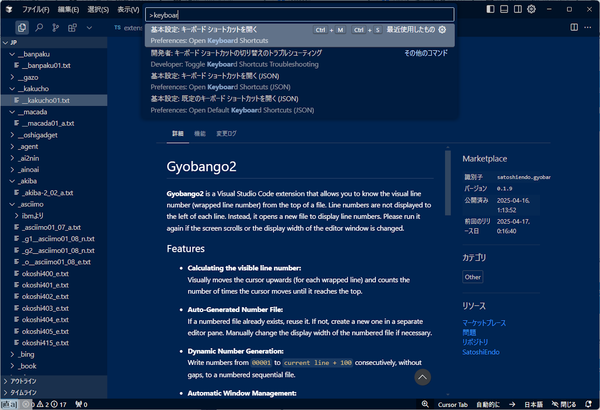
Task: Toggle the primary sidebar layout button
Action: tap(490, 9)
